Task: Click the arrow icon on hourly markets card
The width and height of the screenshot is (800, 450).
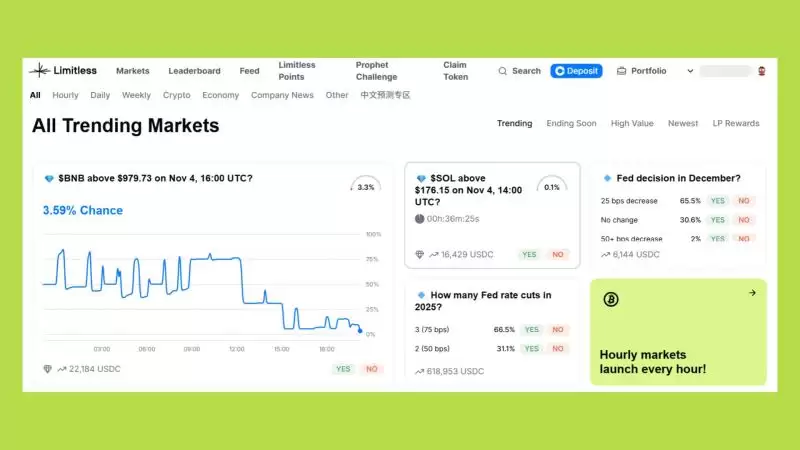Action: pos(752,293)
